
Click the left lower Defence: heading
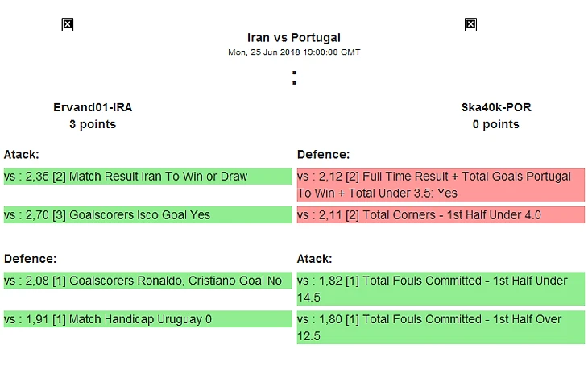point(31,259)
